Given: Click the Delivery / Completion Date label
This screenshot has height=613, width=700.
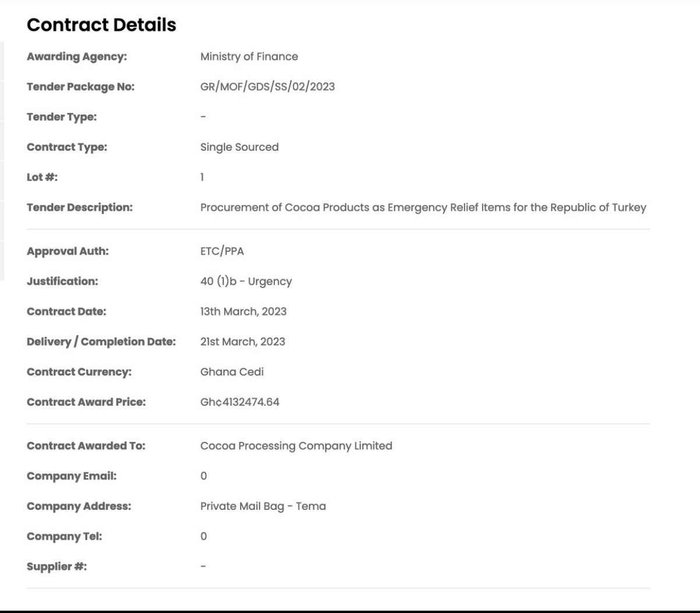Looking at the screenshot, I should click(x=101, y=342).
